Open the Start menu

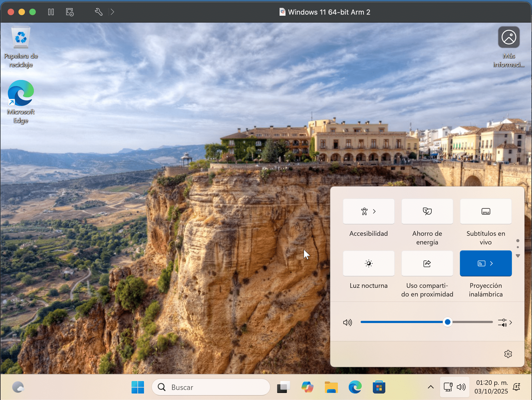[x=138, y=387]
